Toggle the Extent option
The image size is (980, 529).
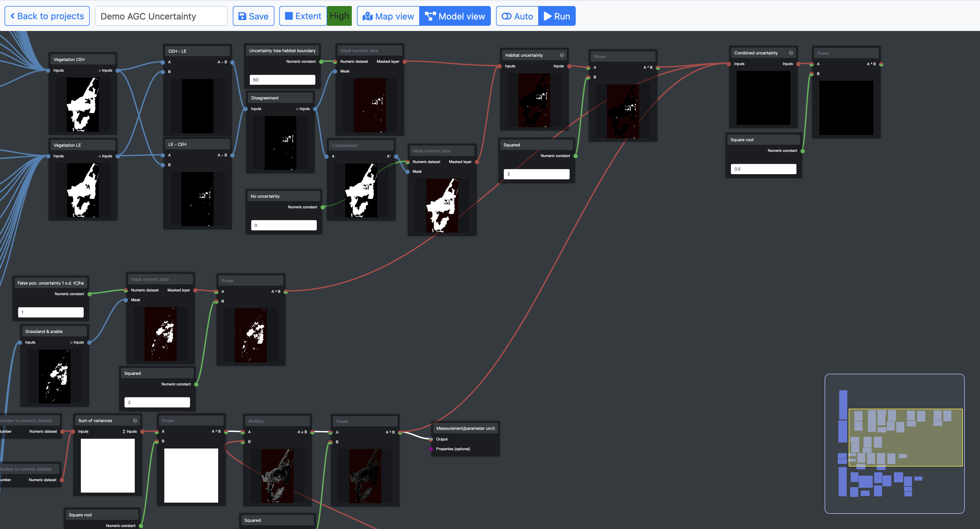pos(303,16)
